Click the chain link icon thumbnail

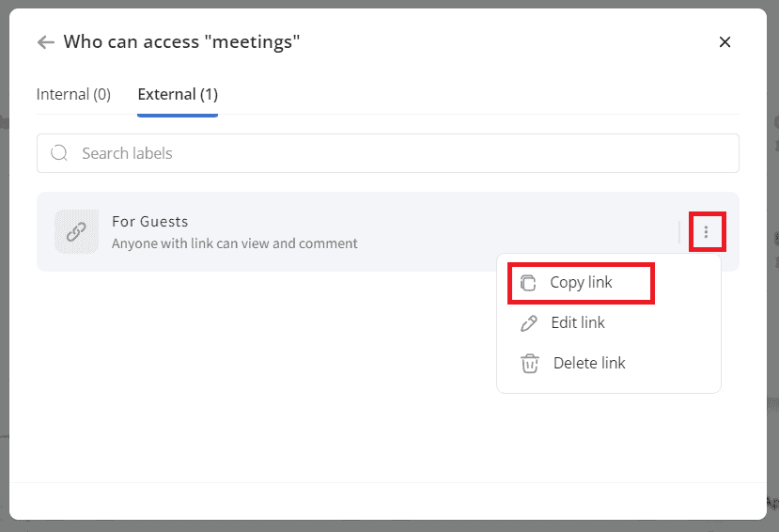[76, 231]
